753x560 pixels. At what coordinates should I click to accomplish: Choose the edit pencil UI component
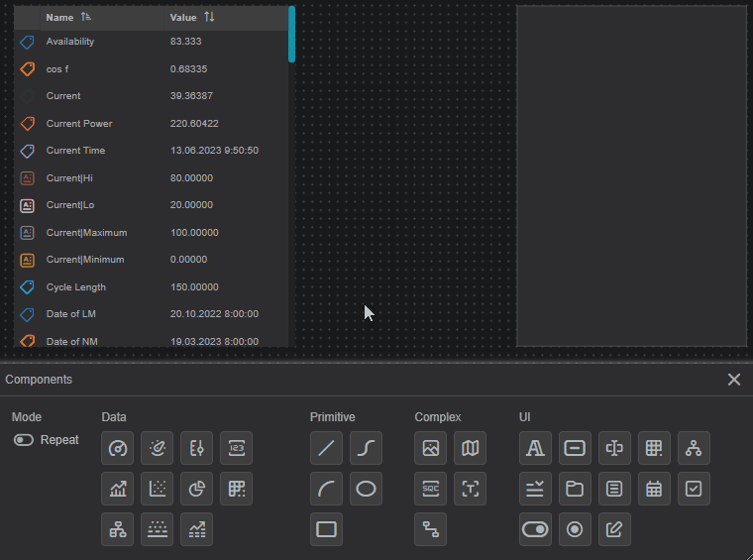[614, 529]
